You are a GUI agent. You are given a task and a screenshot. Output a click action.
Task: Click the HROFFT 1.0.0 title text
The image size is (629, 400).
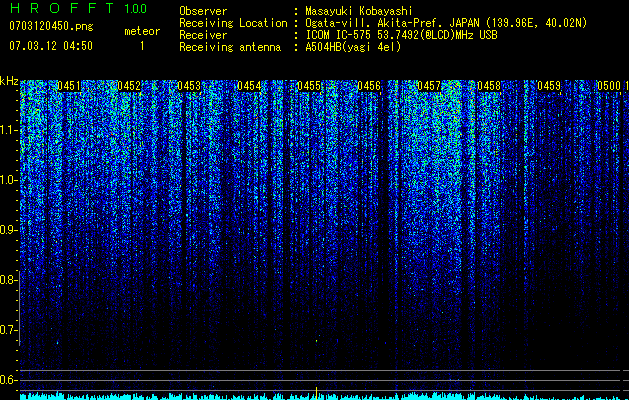coord(78,8)
